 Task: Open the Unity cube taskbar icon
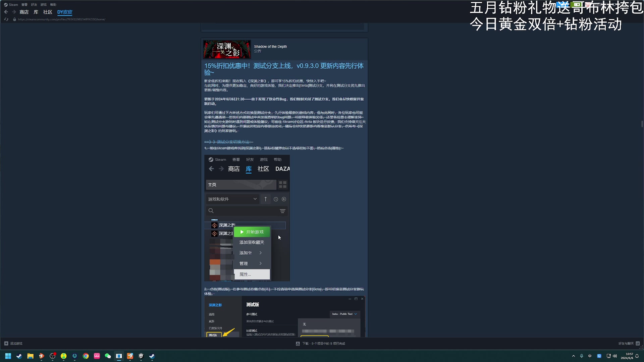click(141, 356)
